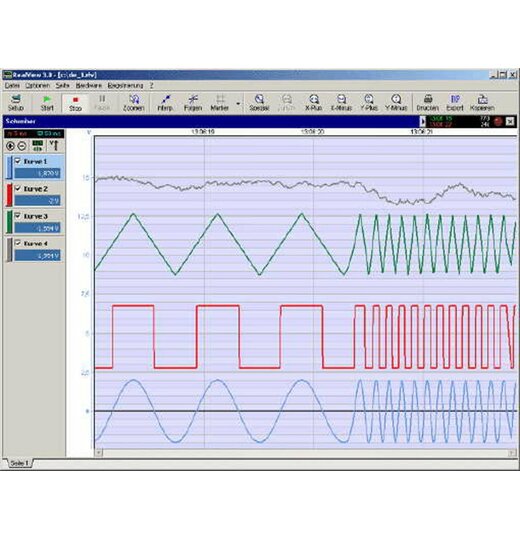Click the Curve 1 voltage value field

[38, 173]
